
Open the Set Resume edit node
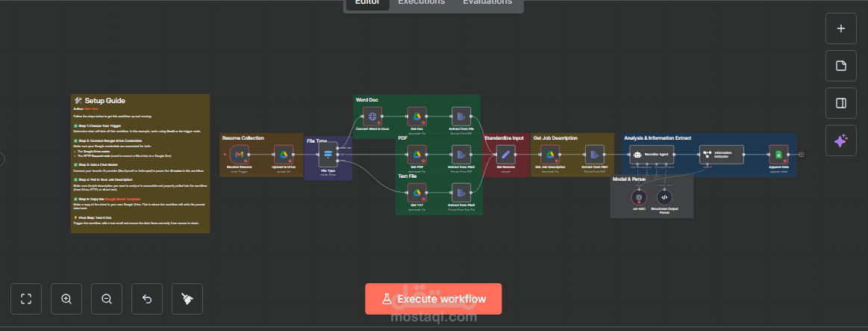coord(505,155)
